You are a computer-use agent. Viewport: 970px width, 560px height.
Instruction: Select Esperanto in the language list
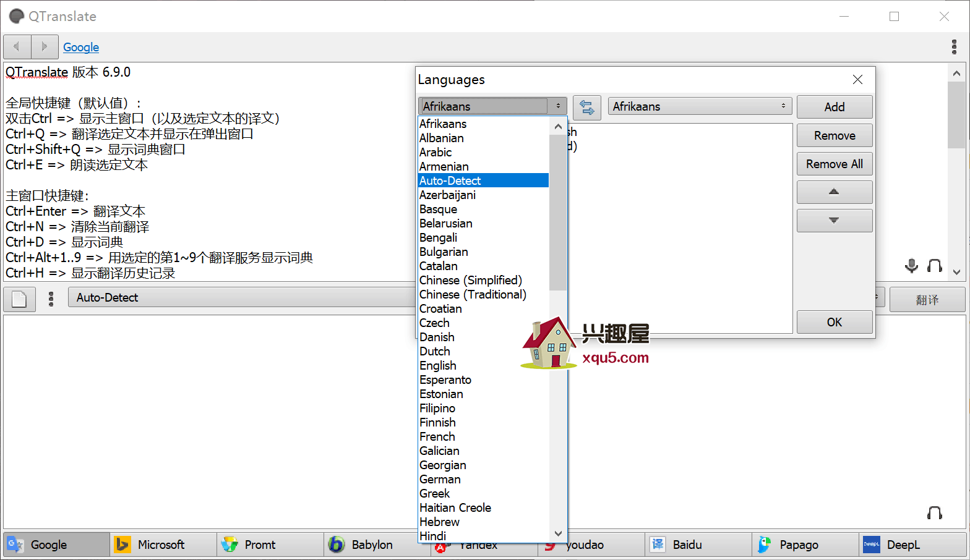[484, 380]
